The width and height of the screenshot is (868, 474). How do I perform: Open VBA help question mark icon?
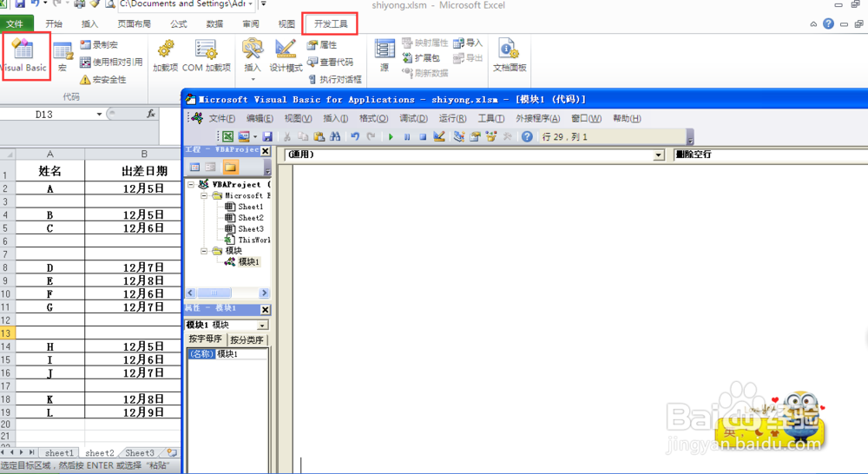(527, 136)
